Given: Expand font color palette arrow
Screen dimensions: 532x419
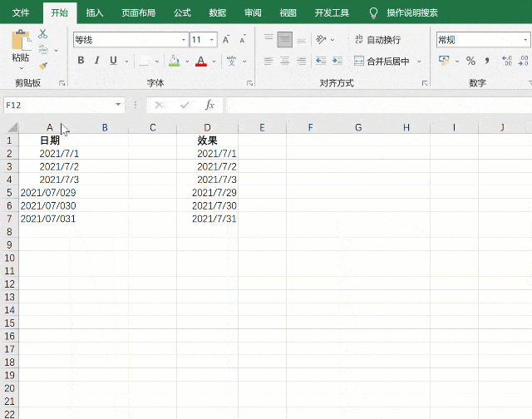Looking at the screenshot, I should coord(214,62).
